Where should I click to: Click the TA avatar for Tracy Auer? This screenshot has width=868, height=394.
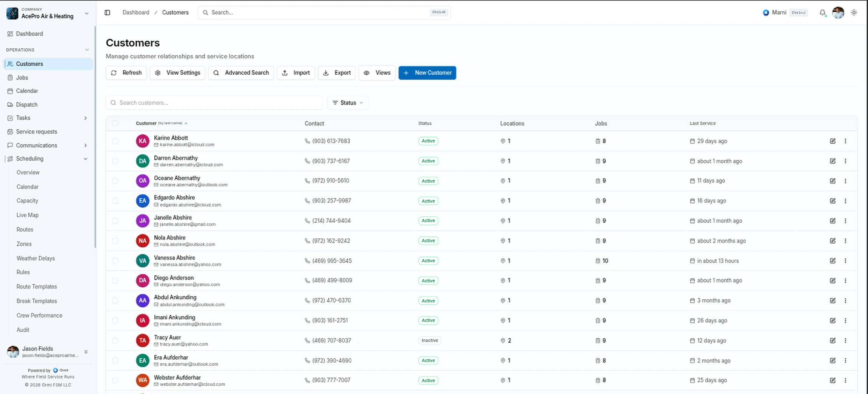(142, 340)
